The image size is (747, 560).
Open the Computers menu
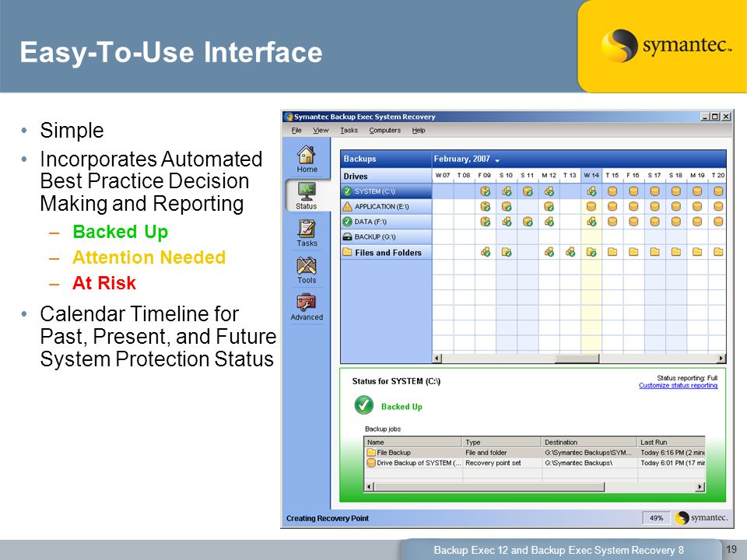385,130
